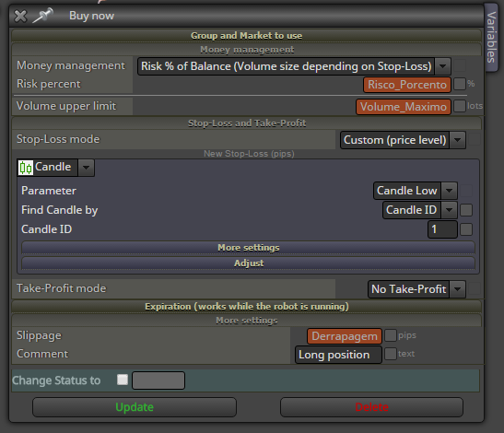Click the Candle ID value field
The width and height of the screenshot is (504, 433).
[442, 229]
